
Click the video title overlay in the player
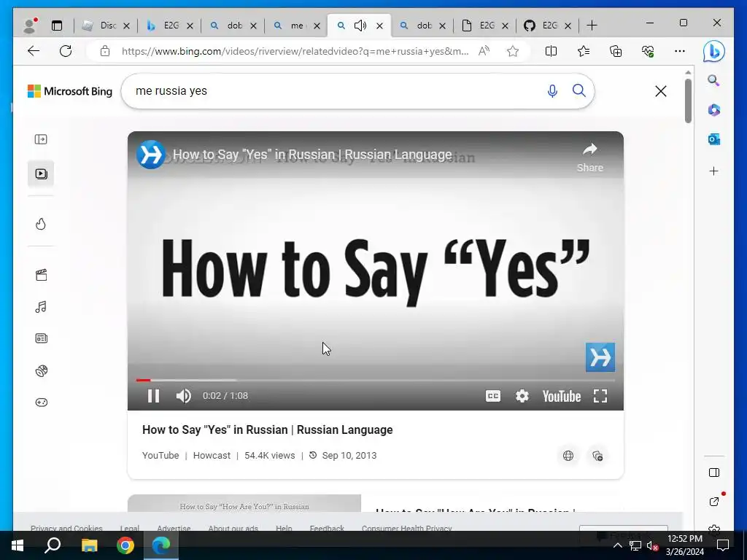coord(312,155)
